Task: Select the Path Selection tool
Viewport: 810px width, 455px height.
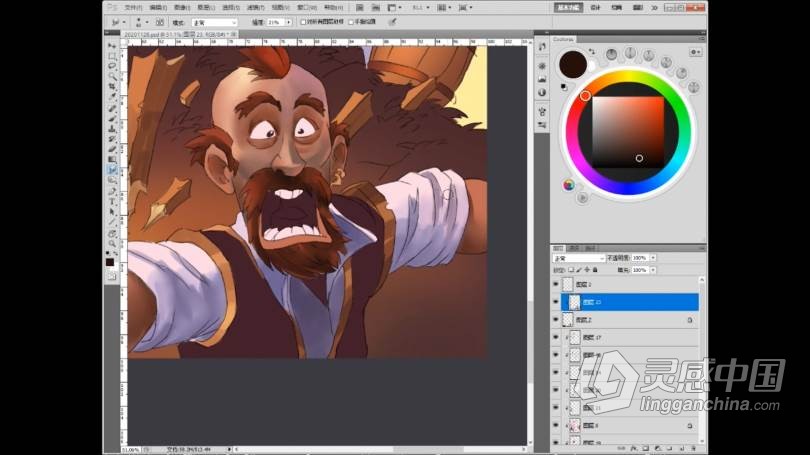Action: pos(112,212)
